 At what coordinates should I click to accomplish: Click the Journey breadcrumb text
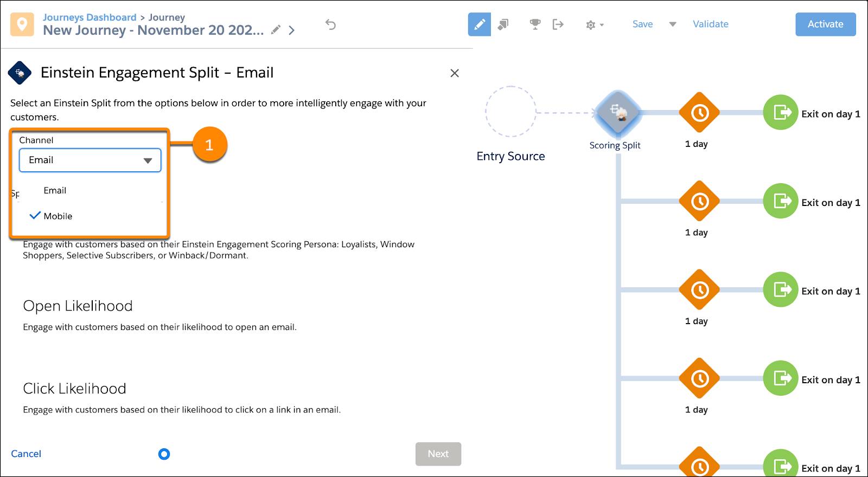click(167, 17)
